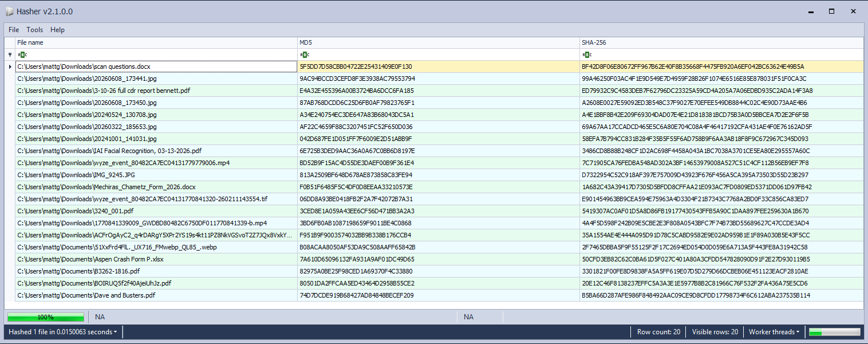Sort by the MD5 column header
868x344 pixels.
[x=439, y=43]
